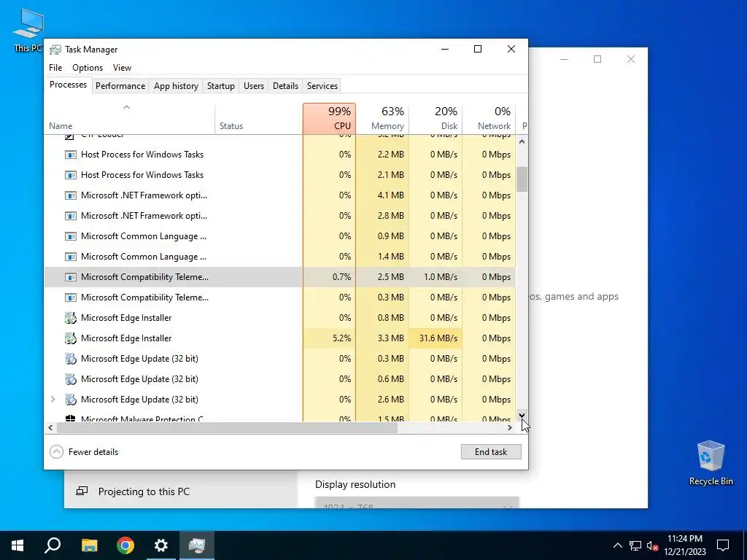
Task: Click the horizontal scrollbar thumb
Action: (228, 427)
